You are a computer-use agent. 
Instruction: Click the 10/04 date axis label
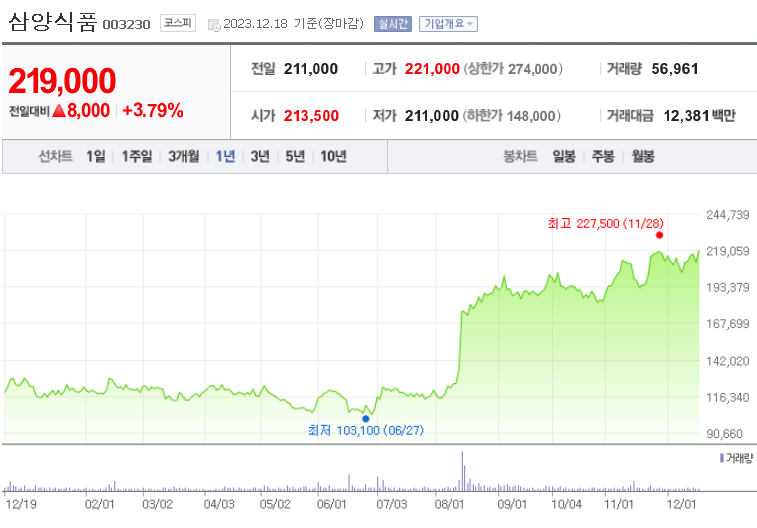coord(566,504)
